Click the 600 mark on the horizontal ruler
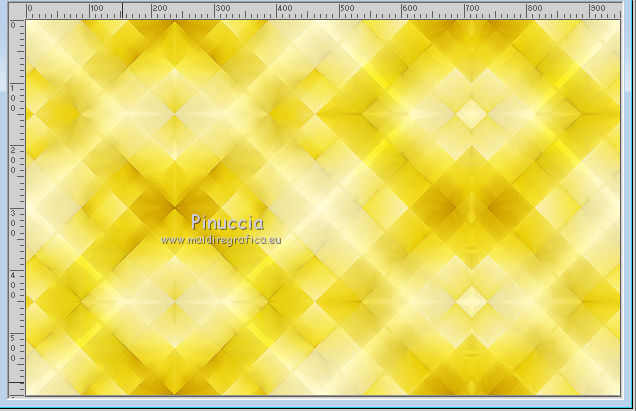This screenshot has height=411, width=636. point(410,8)
